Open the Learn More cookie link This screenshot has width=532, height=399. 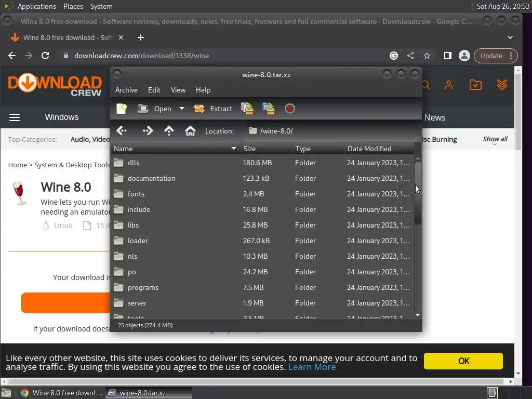[x=312, y=367]
